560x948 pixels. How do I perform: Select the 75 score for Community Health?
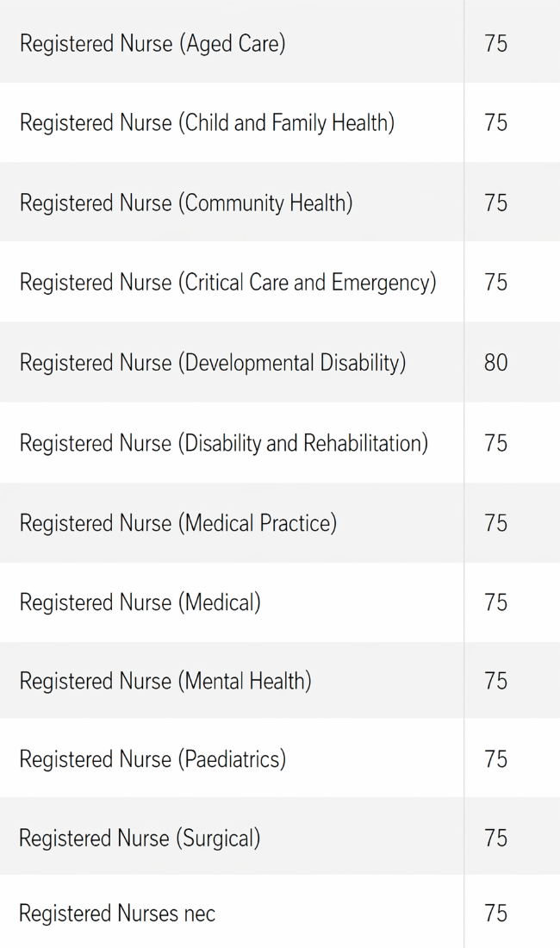coord(495,203)
